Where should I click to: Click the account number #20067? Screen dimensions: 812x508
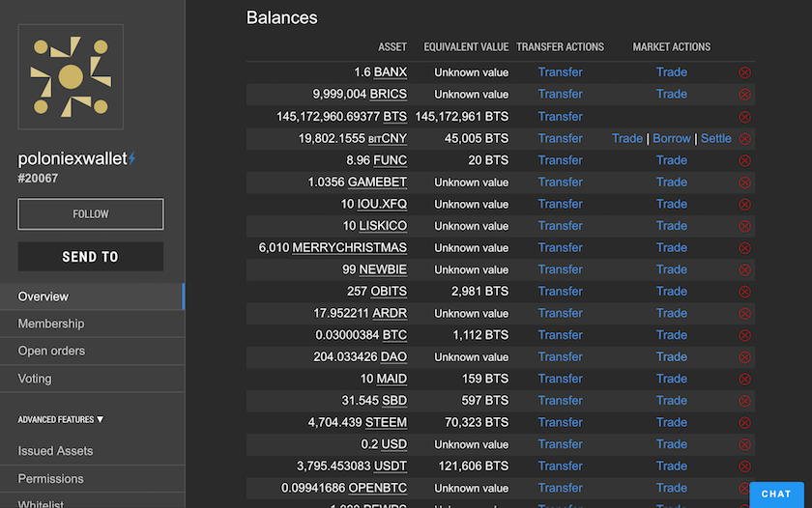(38, 179)
